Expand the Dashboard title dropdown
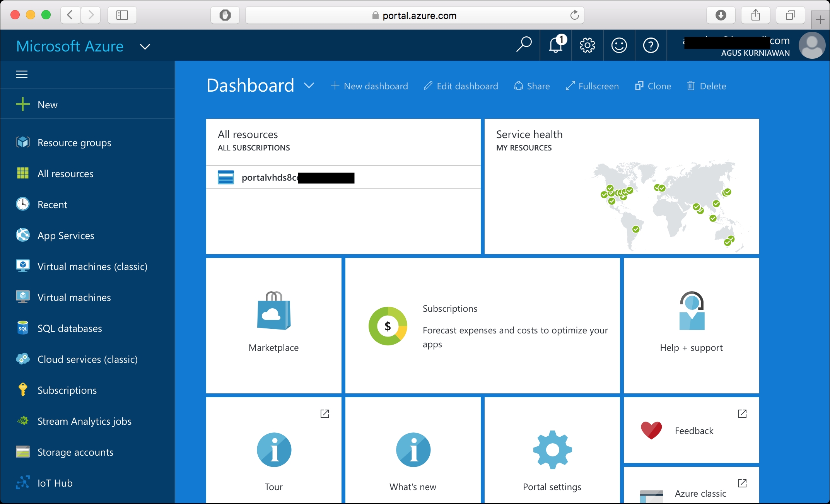 (309, 85)
